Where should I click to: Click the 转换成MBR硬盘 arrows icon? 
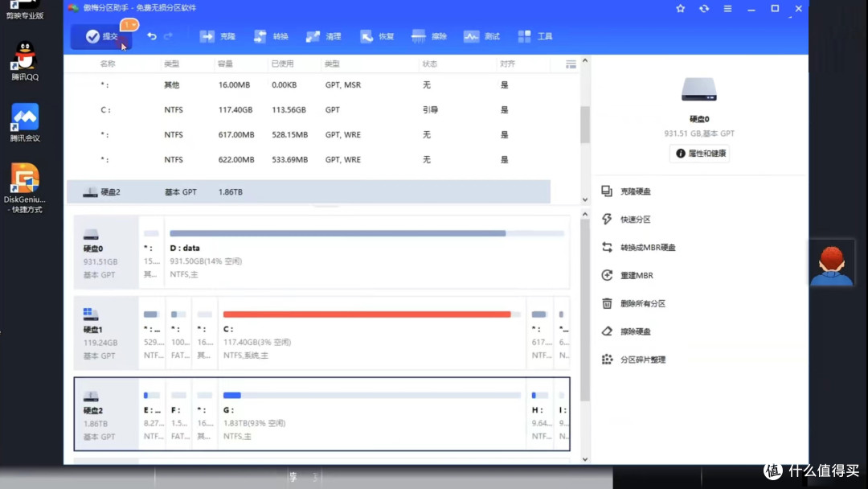pos(607,247)
